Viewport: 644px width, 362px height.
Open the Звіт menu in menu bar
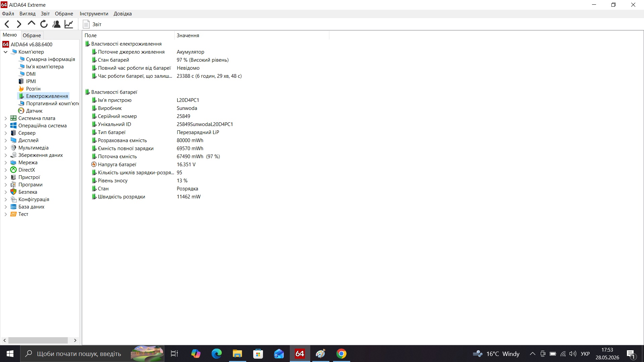coord(45,14)
